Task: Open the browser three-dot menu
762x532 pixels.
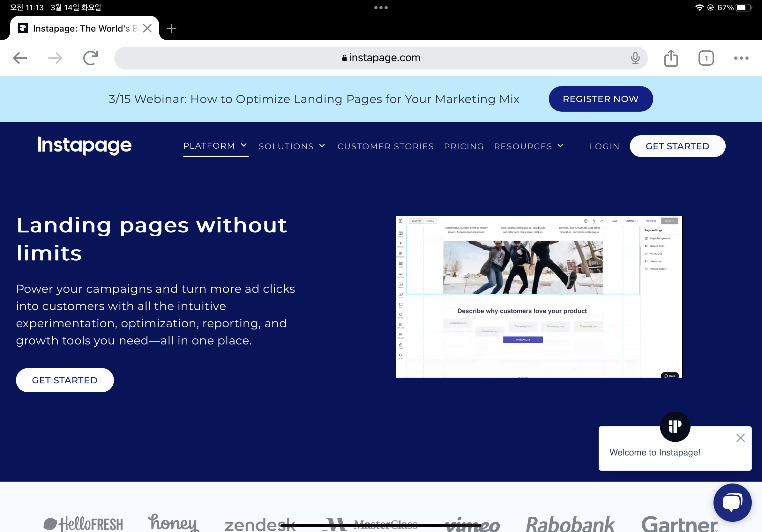Action: [x=741, y=58]
